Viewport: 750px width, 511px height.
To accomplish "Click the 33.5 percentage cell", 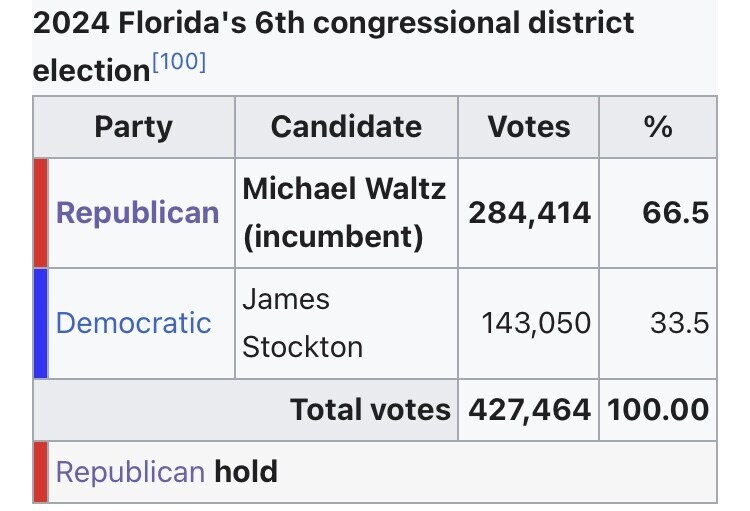I will click(x=679, y=323).
